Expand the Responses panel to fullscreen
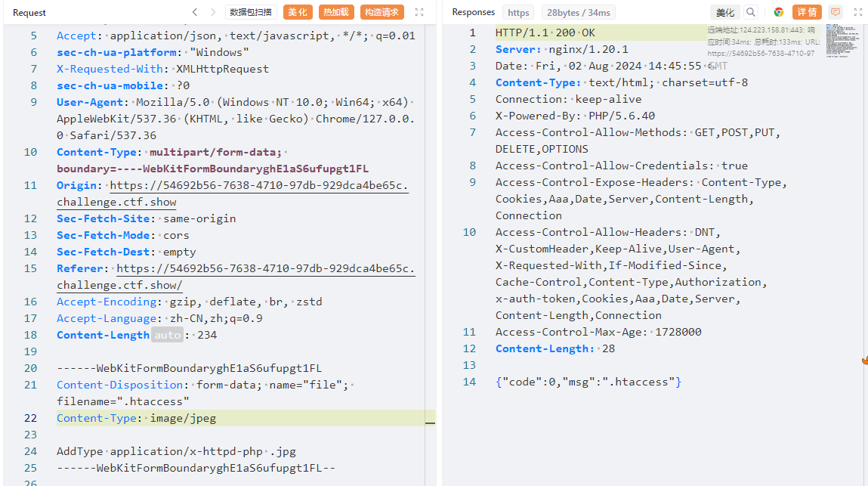The image size is (868, 486). (858, 12)
